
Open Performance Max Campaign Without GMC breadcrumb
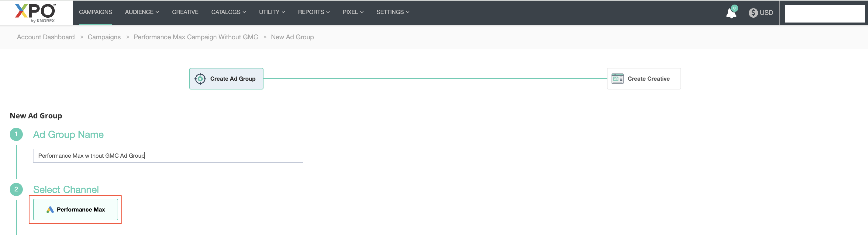coord(195,37)
